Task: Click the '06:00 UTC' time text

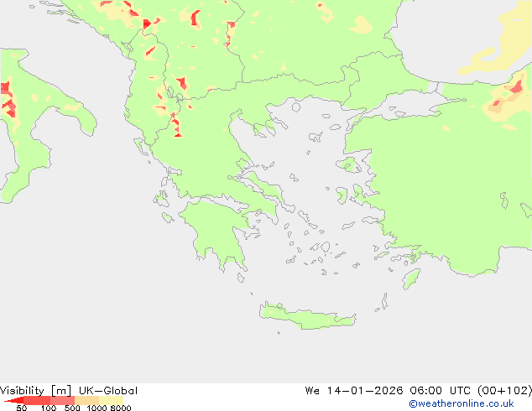Action: 440,391
